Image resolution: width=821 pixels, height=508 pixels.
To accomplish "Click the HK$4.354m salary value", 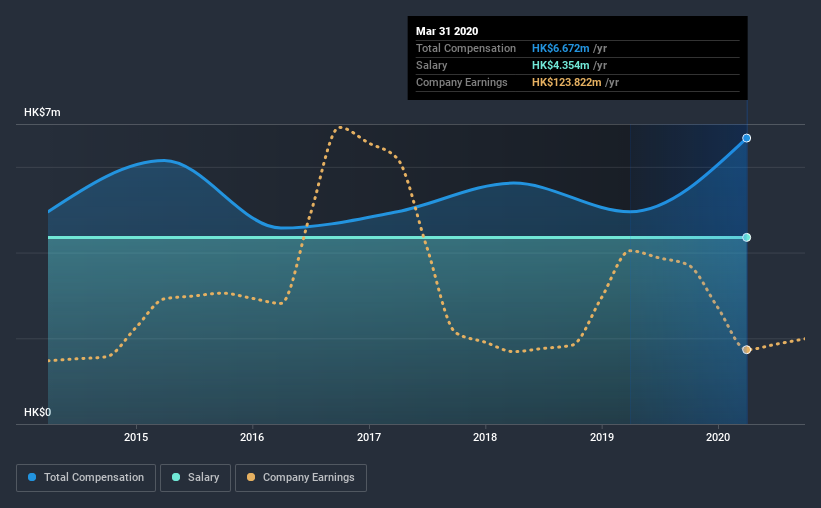I will 561,65.
